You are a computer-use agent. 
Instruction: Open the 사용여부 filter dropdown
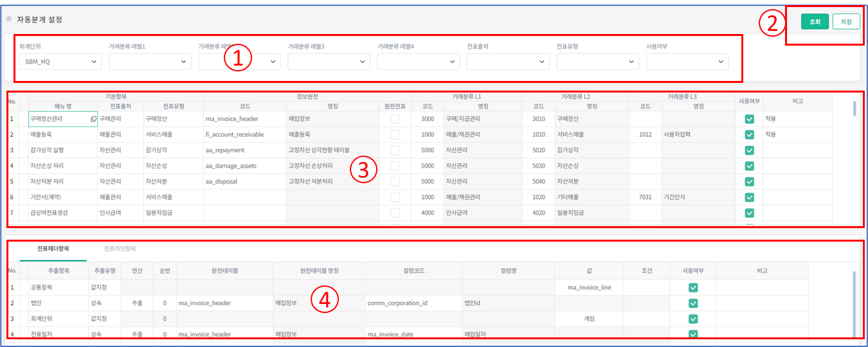click(687, 62)
